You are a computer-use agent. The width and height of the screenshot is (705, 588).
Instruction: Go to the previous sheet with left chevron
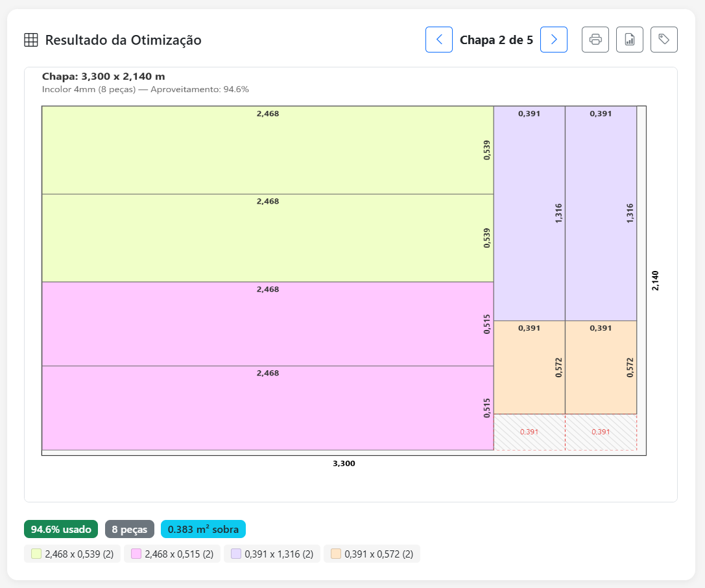coord(439,40)
